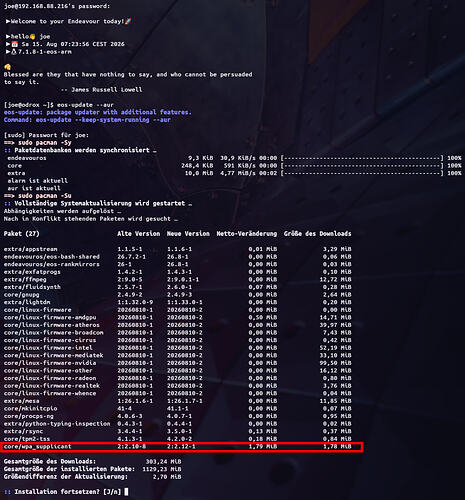Screen dimensions: 465x500
Task: Click the 'Installation fortsetzen?' prompt text
Action: click(x=57, y=492)
